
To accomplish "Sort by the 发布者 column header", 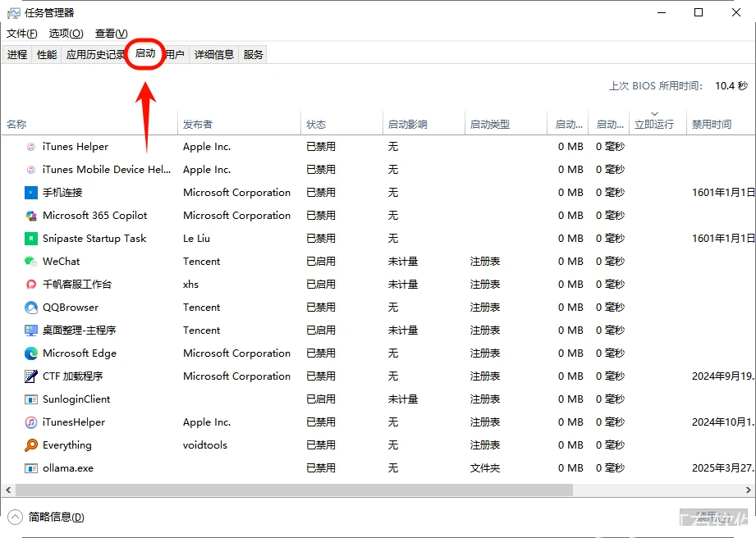I will coord(239,125).
